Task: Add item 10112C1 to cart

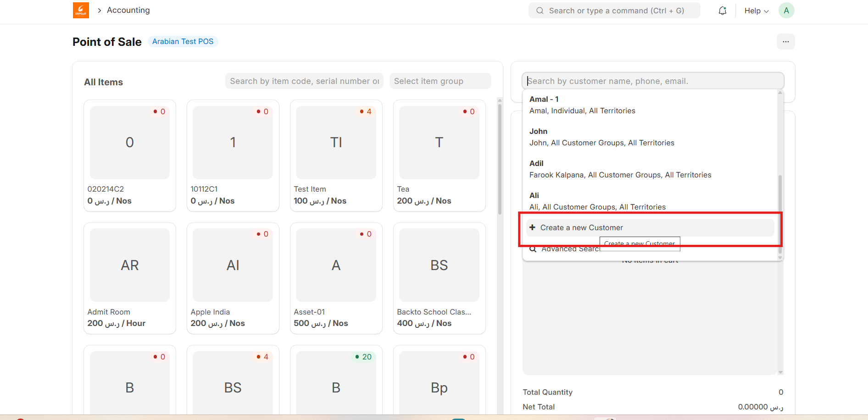Action: 233,155
